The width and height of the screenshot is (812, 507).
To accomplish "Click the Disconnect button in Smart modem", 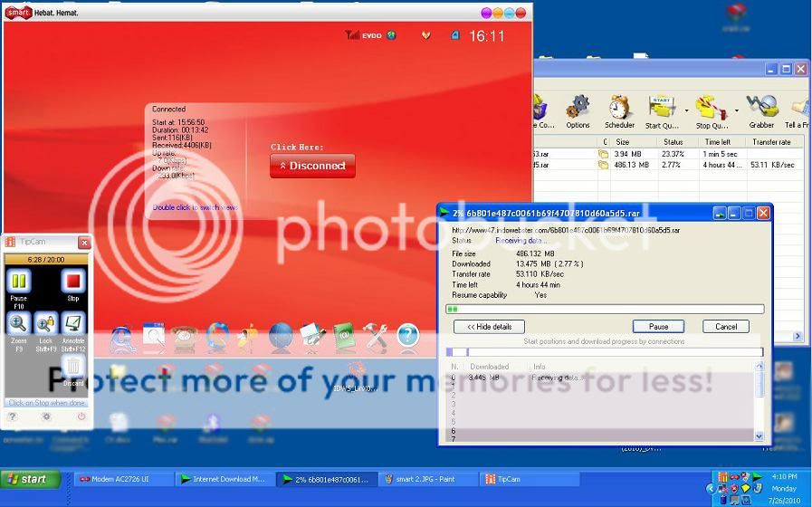I will coord(312,166).
